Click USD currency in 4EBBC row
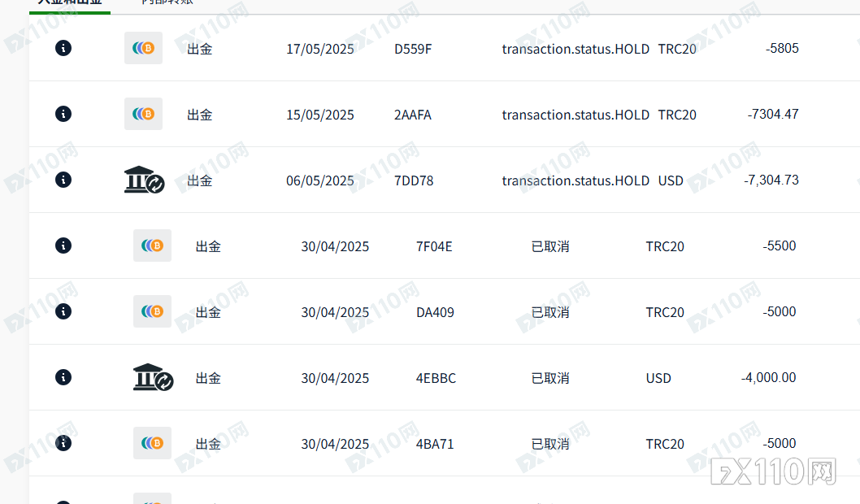This screenshot has width=860, height=504. [x=658, y=379]
